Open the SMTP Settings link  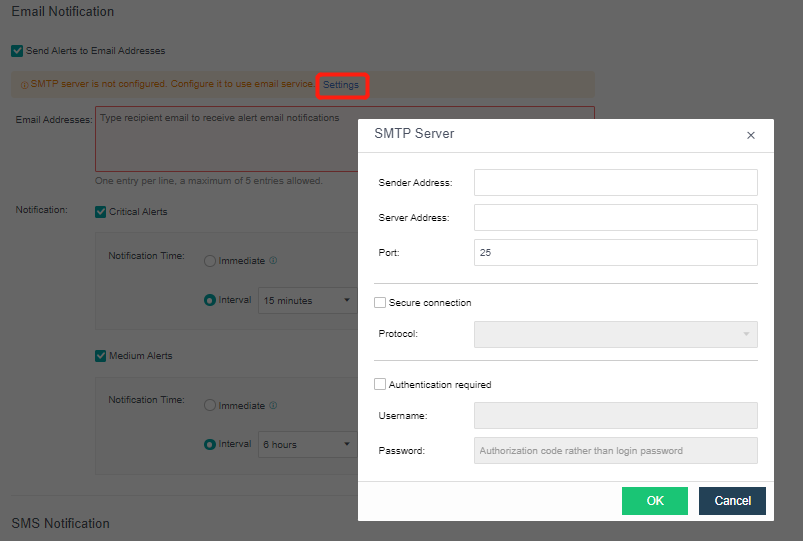point(341,85)
